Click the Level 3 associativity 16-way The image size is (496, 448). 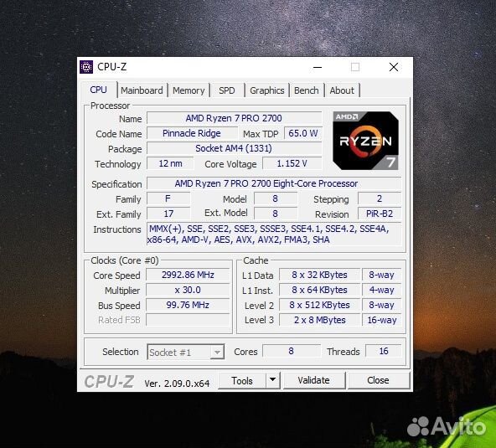click(x=382, y=320)
